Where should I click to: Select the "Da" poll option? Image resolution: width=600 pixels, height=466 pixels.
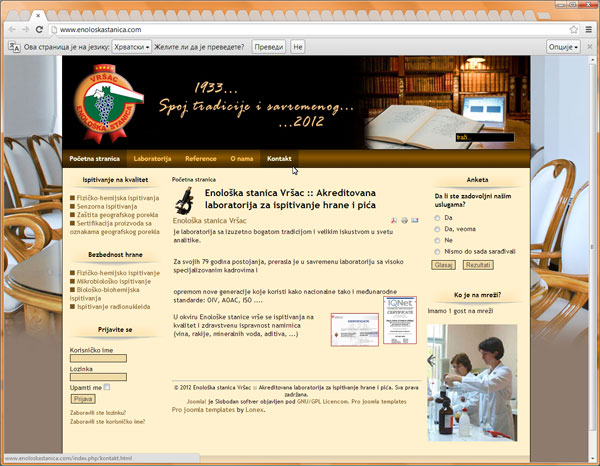coord(437,217)
